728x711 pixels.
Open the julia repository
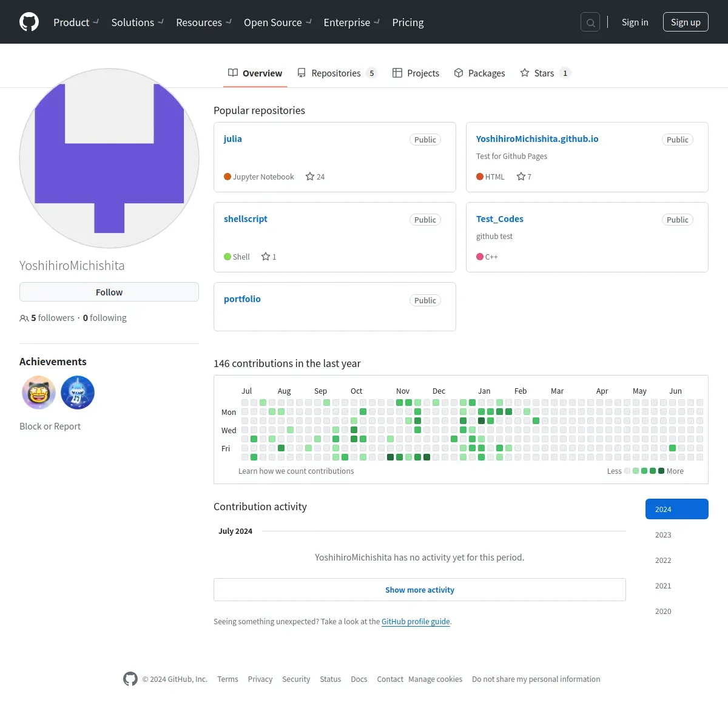233,138
